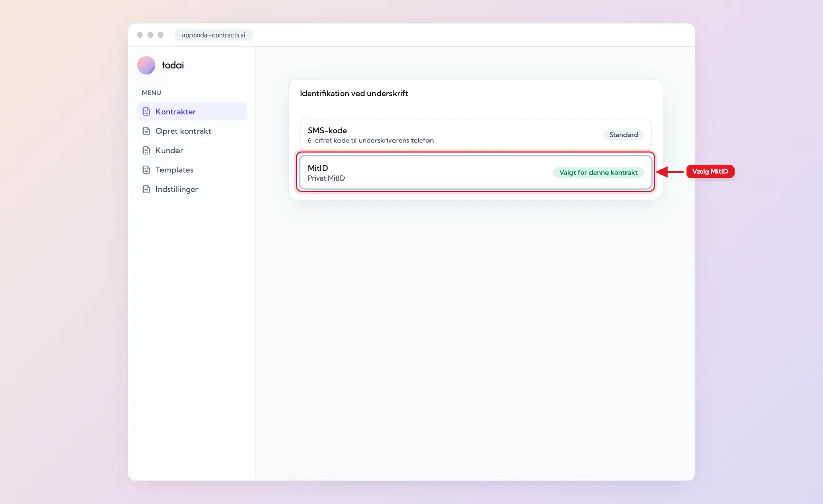
Task: Open the Kontrakter menu item
Action: pyautogui.click(x=192, y=112)
